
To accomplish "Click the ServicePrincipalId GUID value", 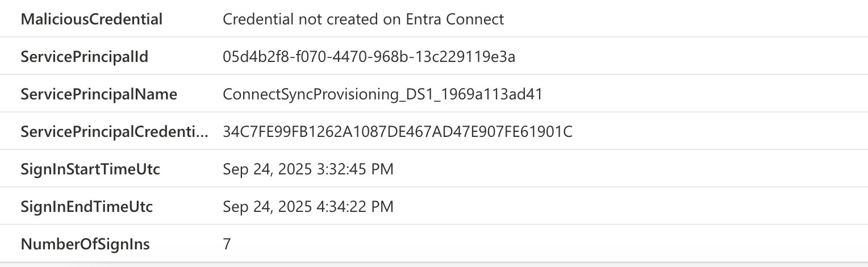I will coord(369,57).
